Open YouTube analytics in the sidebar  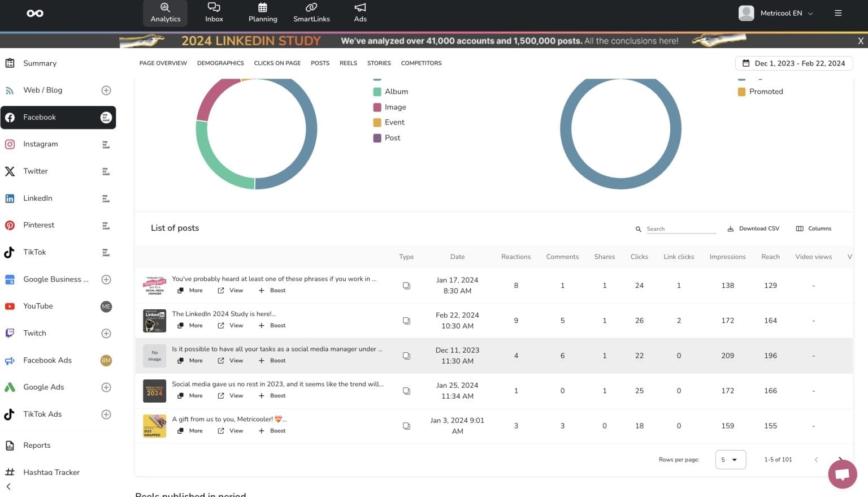pos(37,306)
